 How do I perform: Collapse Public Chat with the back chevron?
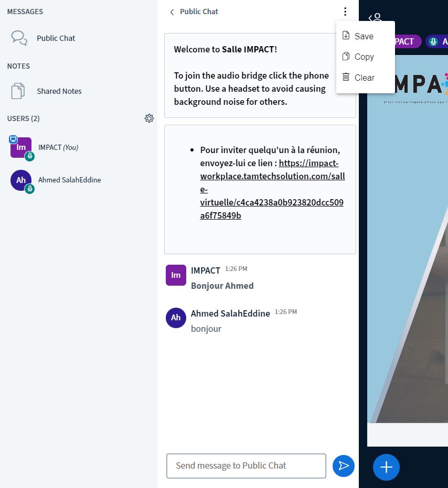(x=172, y=12)
